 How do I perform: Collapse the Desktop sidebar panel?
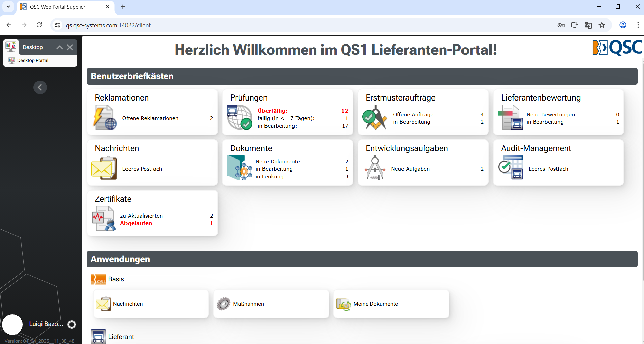point(60,47)
